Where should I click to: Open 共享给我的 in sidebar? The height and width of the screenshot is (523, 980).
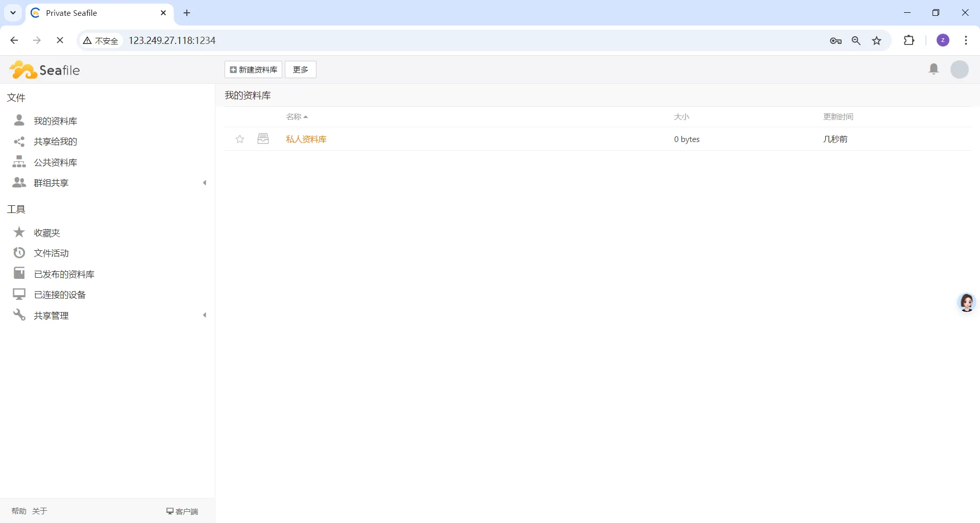click(x=56, y=141)
